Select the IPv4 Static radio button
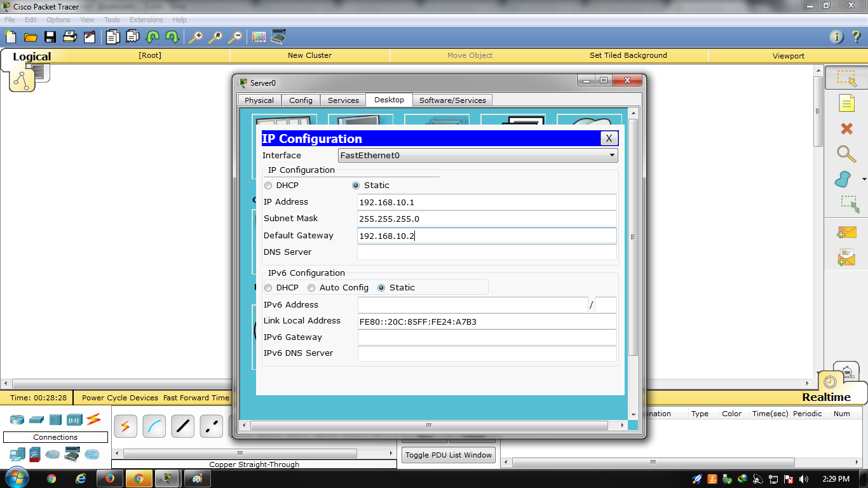Image resolution: width=868 pixels, height=488 pixels. point(356,186)
